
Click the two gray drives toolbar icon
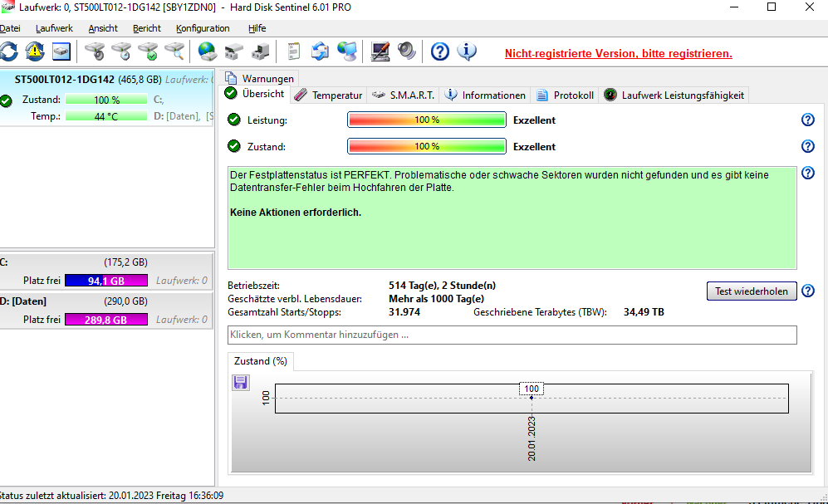point(234,51)
